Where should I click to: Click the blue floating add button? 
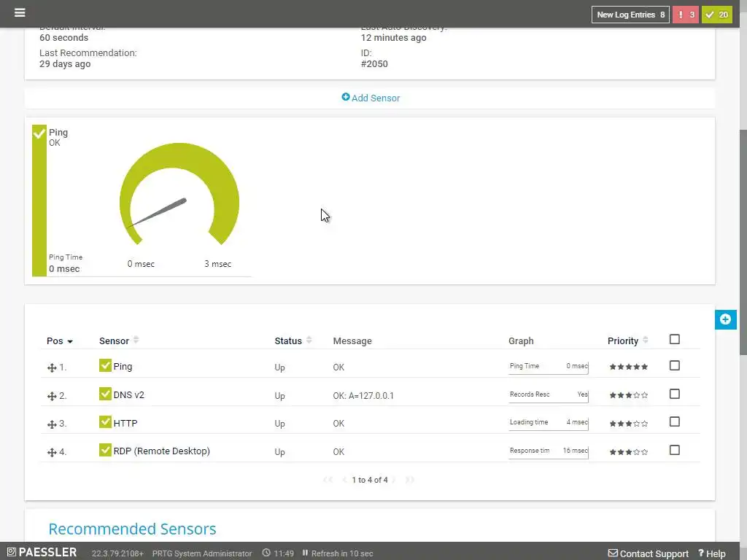point(725,319)
